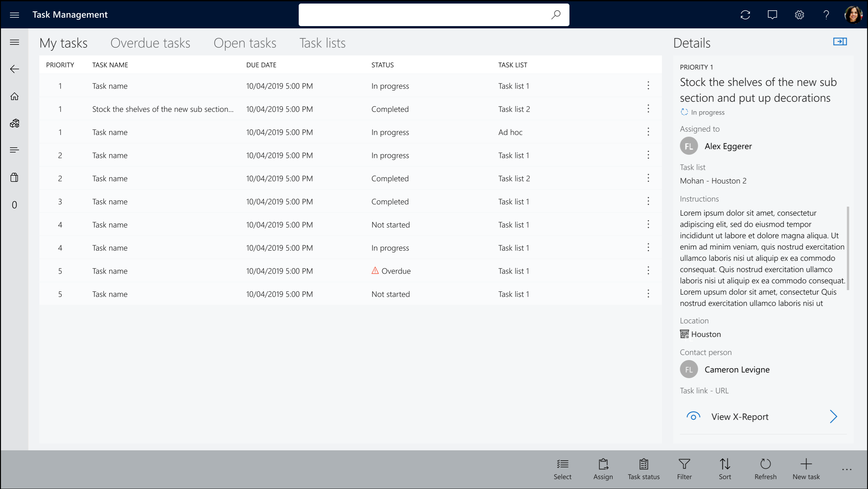Toggle the left navigation sidebar open

pos(14,42)
